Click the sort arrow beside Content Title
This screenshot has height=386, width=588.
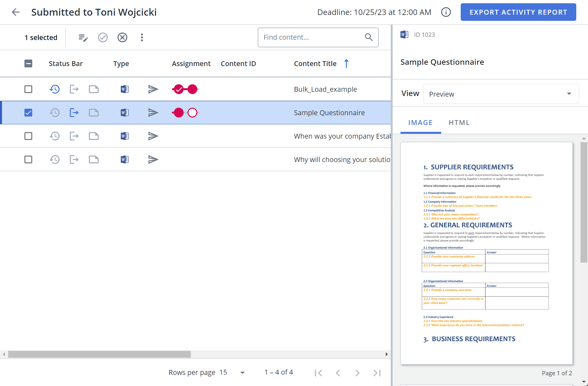click(x=346, y=64)
